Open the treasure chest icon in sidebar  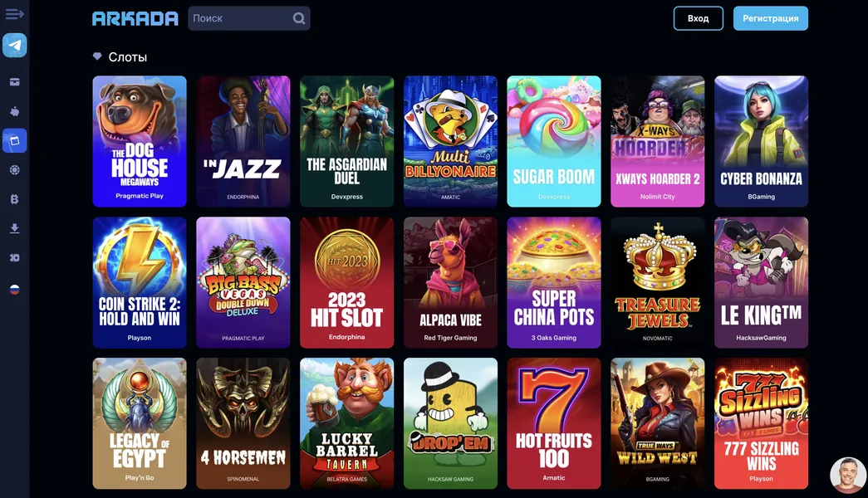click(x=14, y=82)
